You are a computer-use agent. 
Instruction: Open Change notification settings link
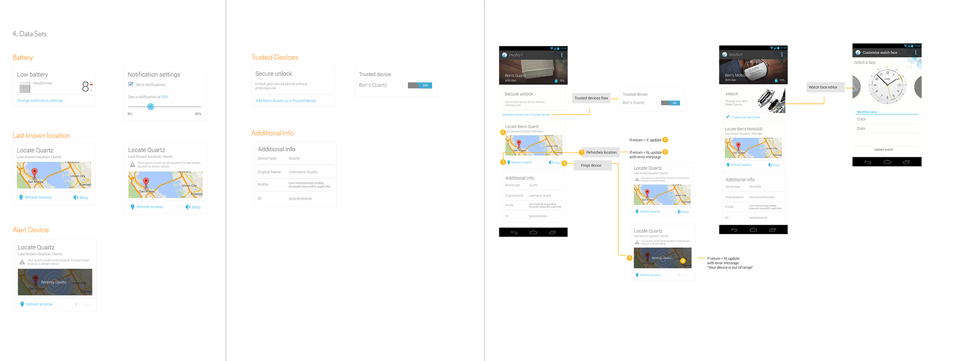point(40,100)
